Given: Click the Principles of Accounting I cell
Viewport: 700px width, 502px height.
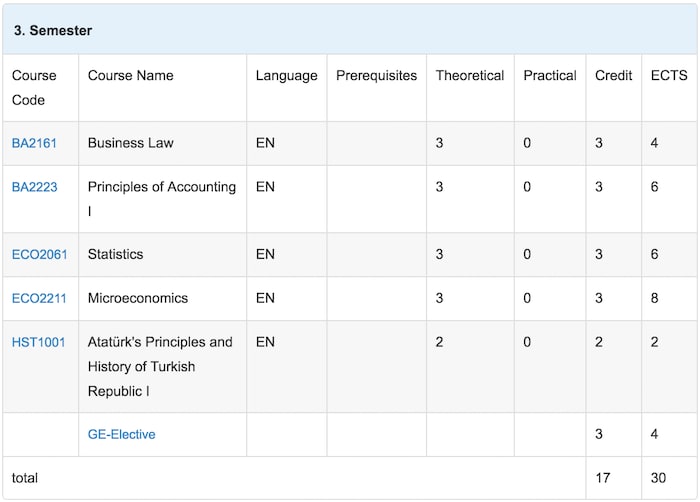Looking at the screenshot, I should 162,199.
